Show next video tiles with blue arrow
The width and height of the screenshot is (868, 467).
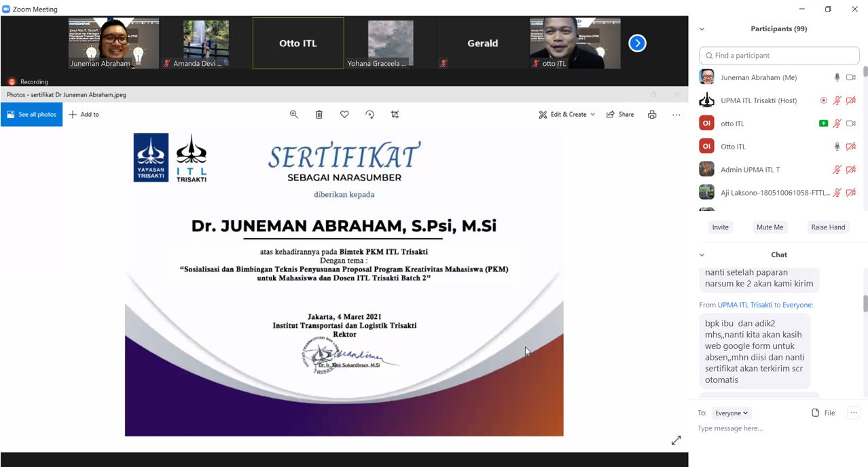(x=637, y=43)
